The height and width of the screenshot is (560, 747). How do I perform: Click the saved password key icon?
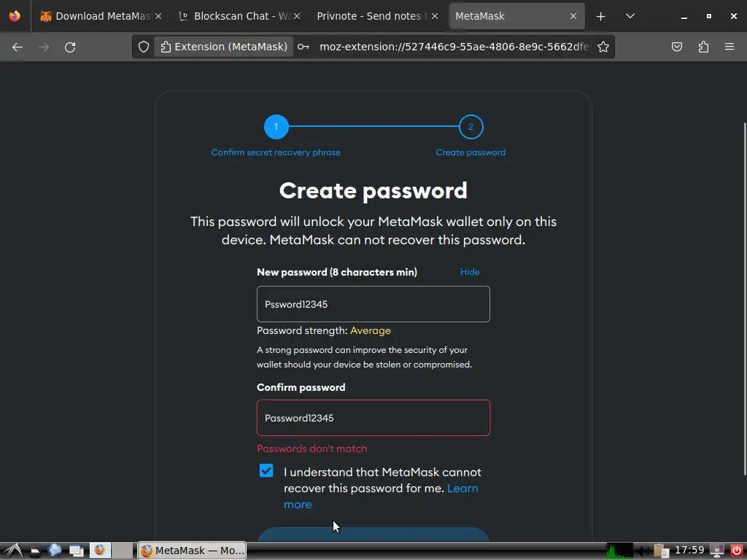click(303, 47)
